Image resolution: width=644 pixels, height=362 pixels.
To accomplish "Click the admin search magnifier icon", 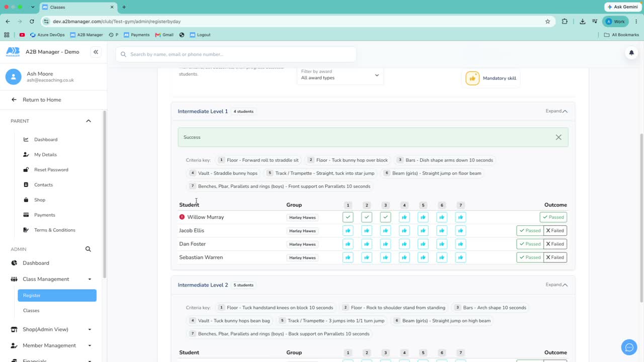I will coord(88,249).
